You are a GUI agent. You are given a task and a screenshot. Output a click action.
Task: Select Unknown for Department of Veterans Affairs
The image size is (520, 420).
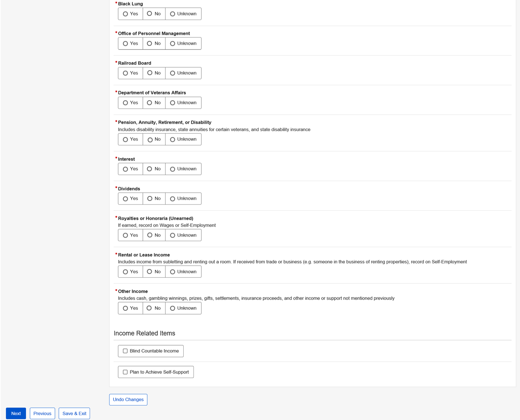point(172,103)
